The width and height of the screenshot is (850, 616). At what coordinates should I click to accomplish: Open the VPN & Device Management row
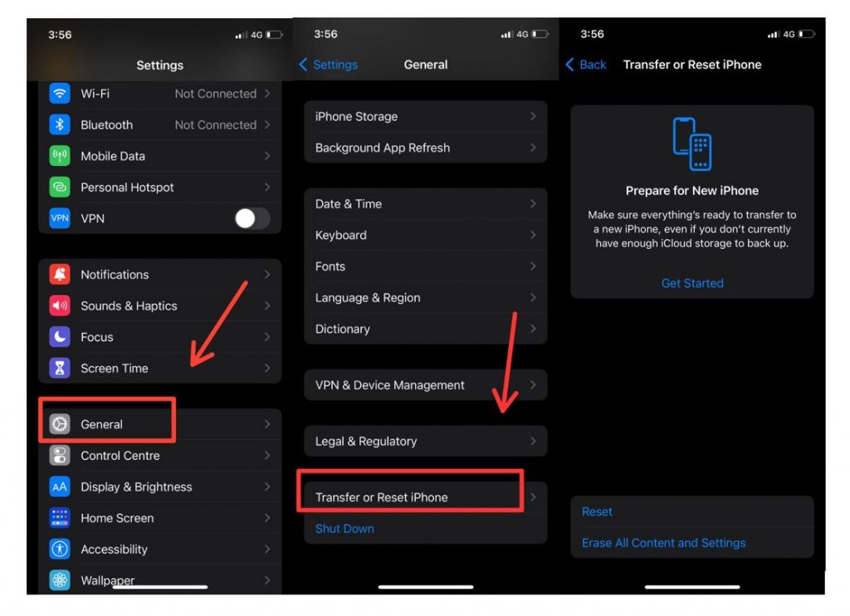[426, 385]
